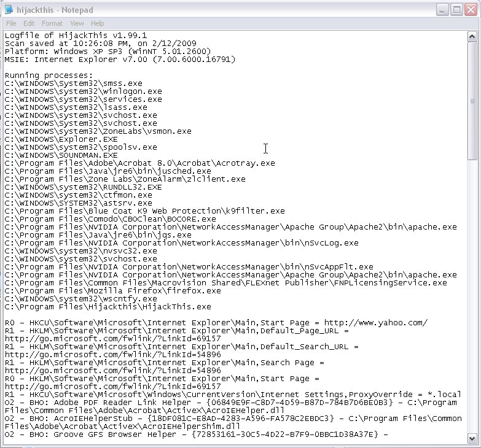Click the nSvcAppFlt.exe process line

(x=189, y=266)
